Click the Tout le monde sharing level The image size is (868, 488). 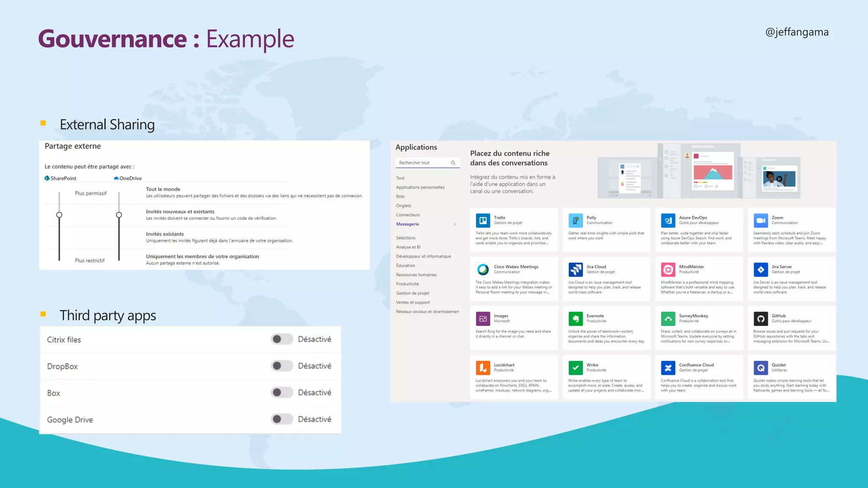[163, 189]
